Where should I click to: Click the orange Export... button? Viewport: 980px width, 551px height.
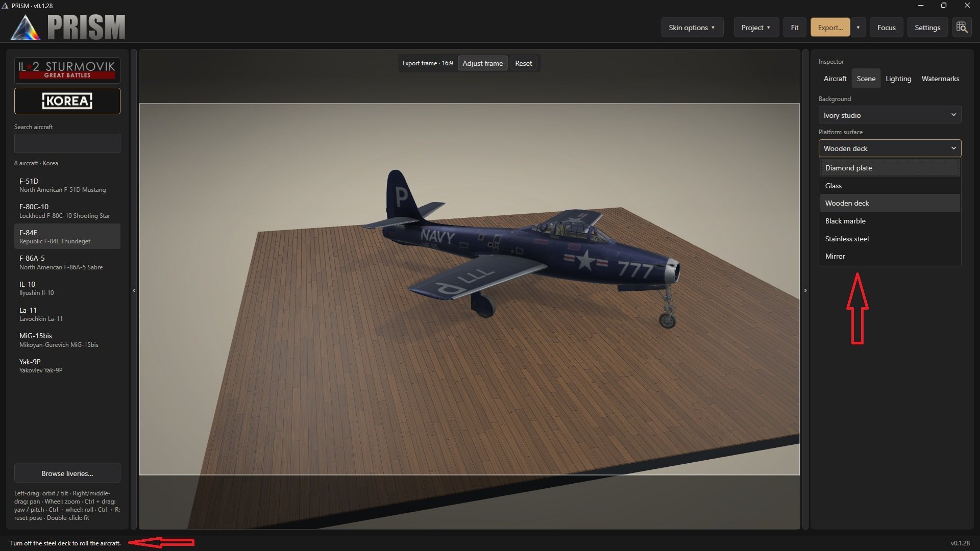point(830,28)
